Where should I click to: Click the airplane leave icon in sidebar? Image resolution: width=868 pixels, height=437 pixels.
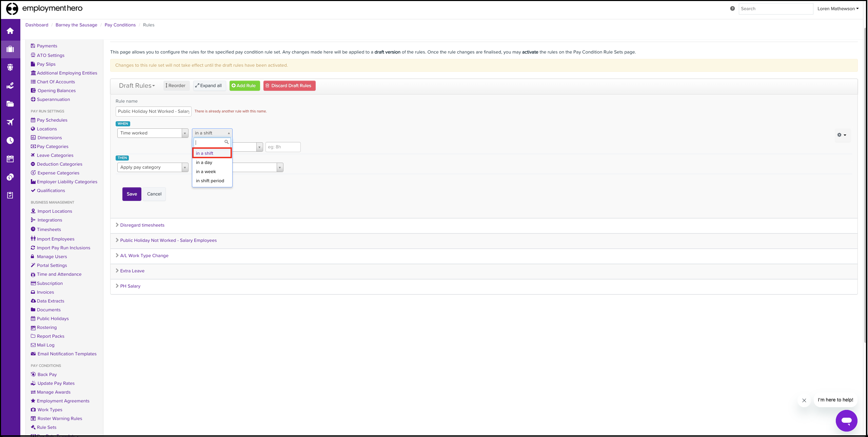click(10, 122)
